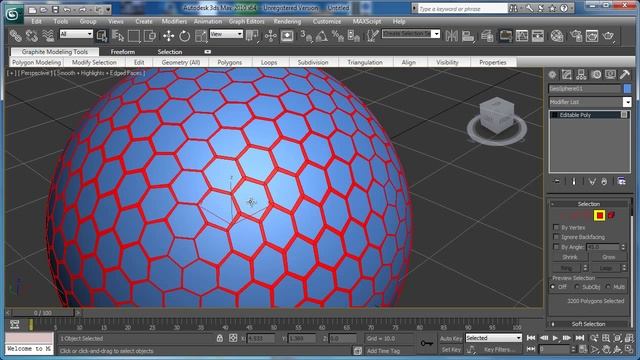
Task: Activate the Select and Move tool
Action: click(x=168, y=36)
